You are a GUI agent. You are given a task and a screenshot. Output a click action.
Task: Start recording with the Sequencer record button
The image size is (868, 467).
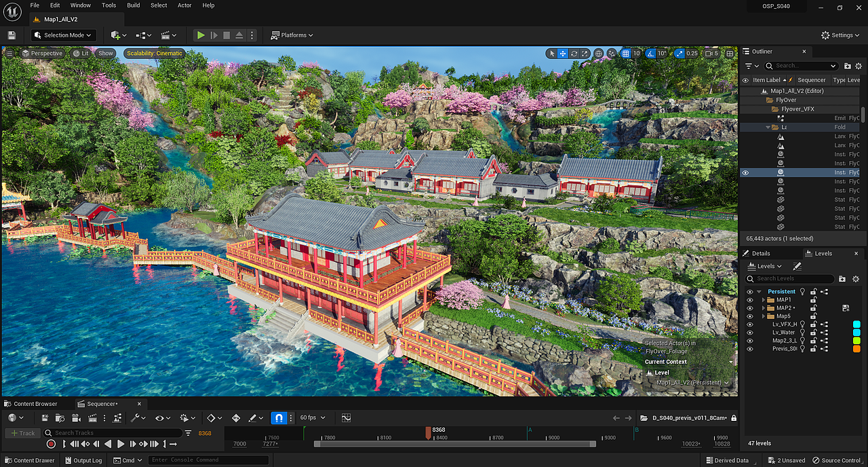click(x=51, y=444)
